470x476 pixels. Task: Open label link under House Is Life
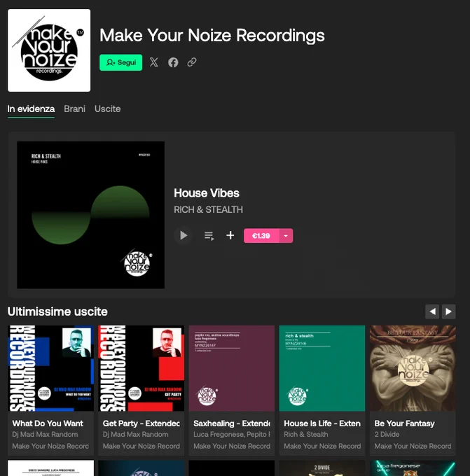pyautogui.click(x=322, y=446)
